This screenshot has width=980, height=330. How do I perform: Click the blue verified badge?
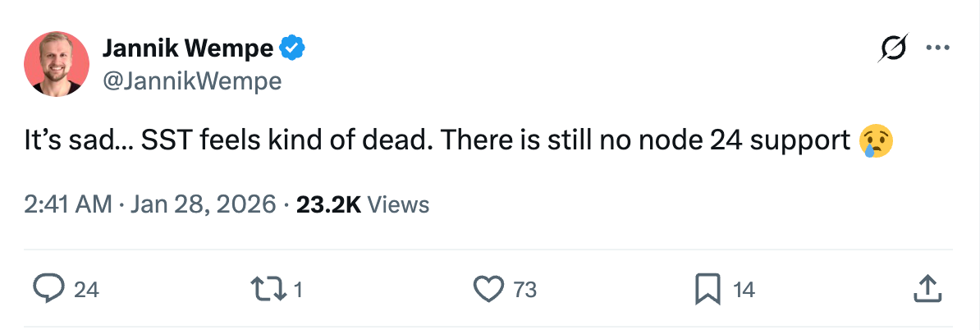click(293, 49)
